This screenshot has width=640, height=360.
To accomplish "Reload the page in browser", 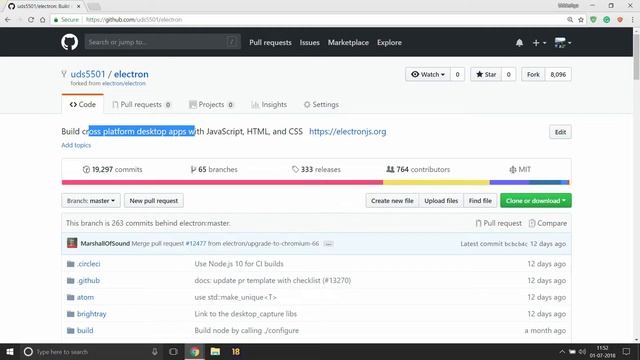I will point(31,20).
